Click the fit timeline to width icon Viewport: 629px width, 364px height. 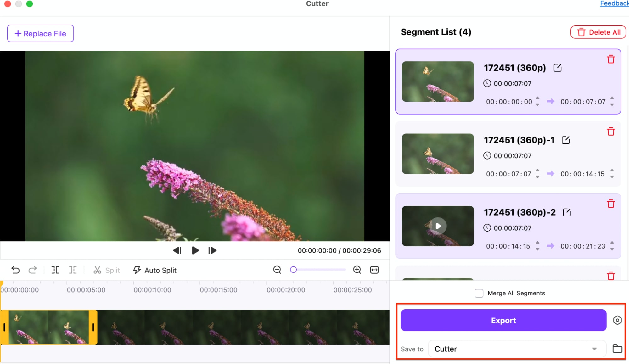click(374, 270)
